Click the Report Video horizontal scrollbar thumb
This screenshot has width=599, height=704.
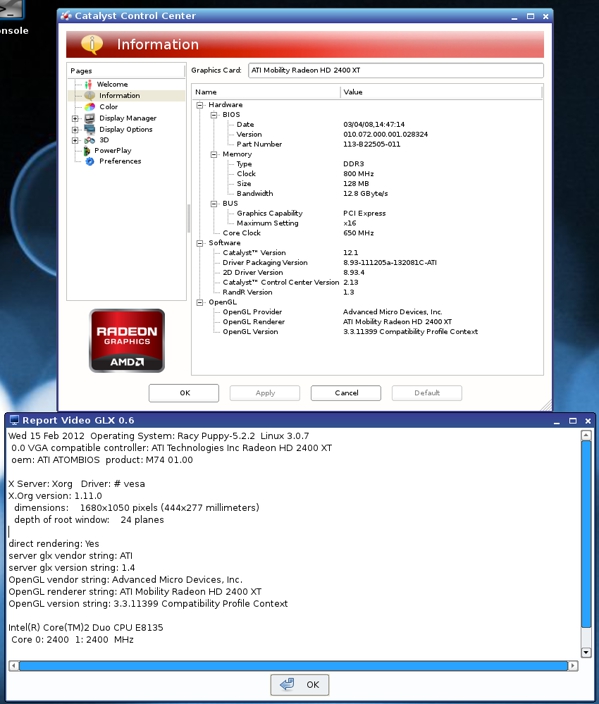293,666
